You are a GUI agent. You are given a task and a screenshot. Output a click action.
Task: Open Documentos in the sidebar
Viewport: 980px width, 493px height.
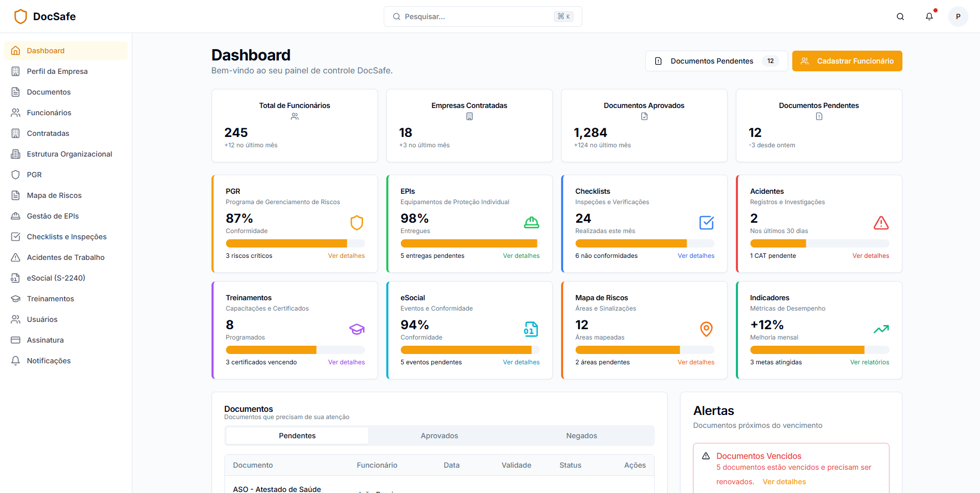click(x=66, y=92)
